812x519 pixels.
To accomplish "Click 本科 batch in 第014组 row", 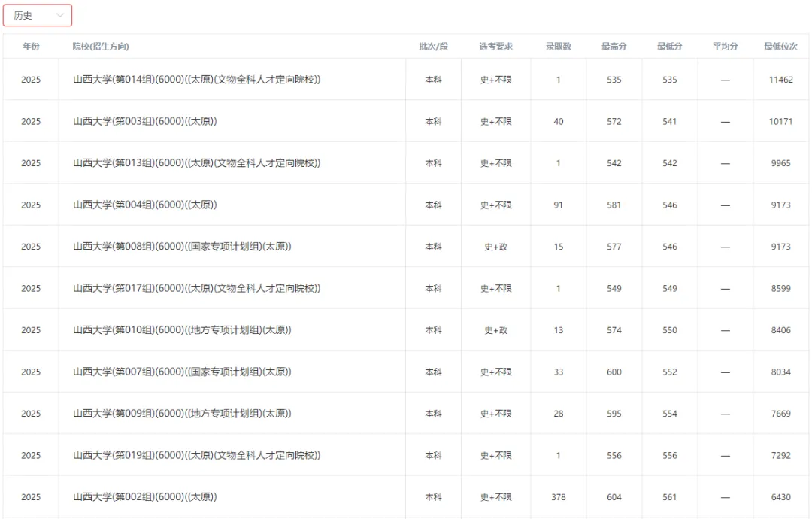I will [x=434, y=80].
